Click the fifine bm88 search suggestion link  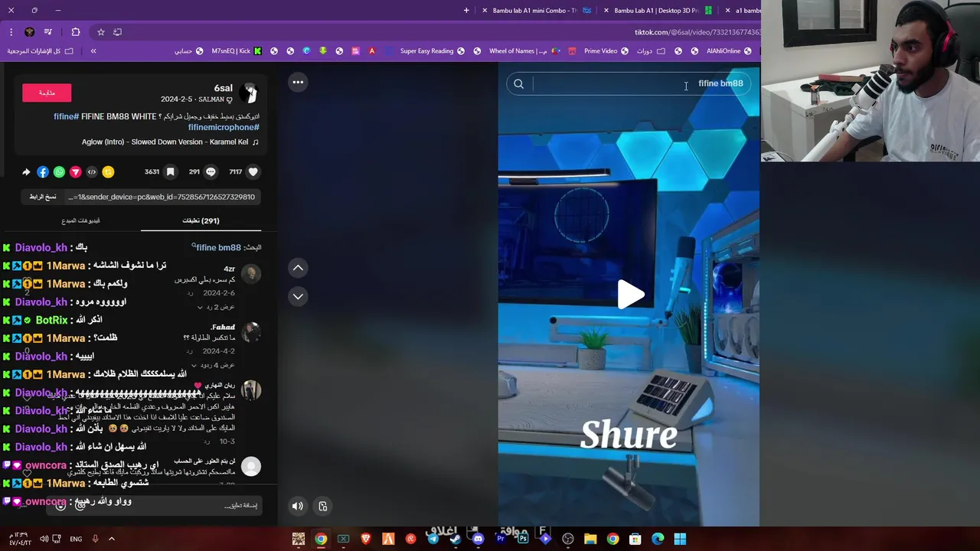pyautogui.click(x=218, y=247)
